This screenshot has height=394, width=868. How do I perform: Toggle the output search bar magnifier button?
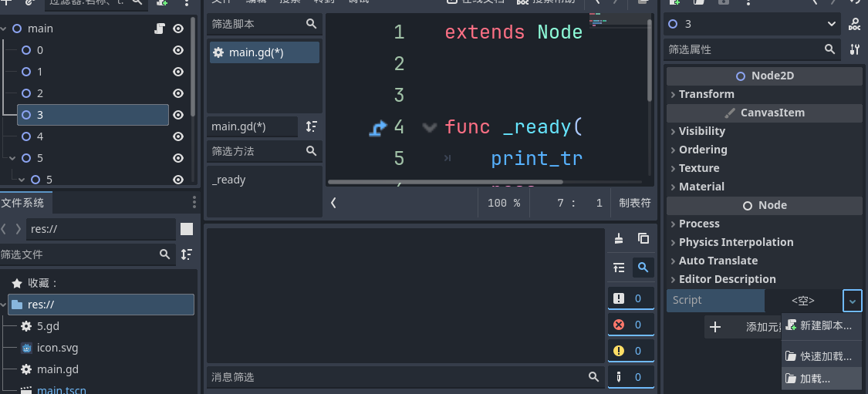(643, 268)
